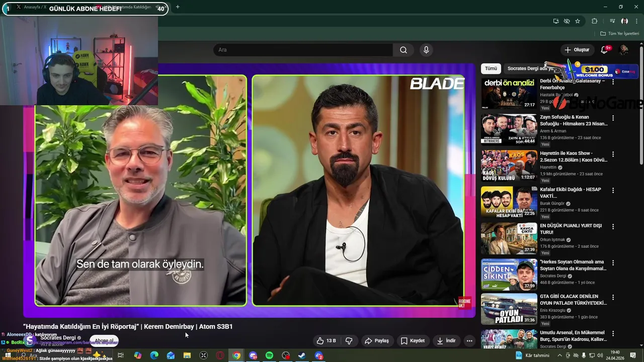Open Derbi Ön Analizi video thumbnail
644x362 pixels.
pos(509,94)
